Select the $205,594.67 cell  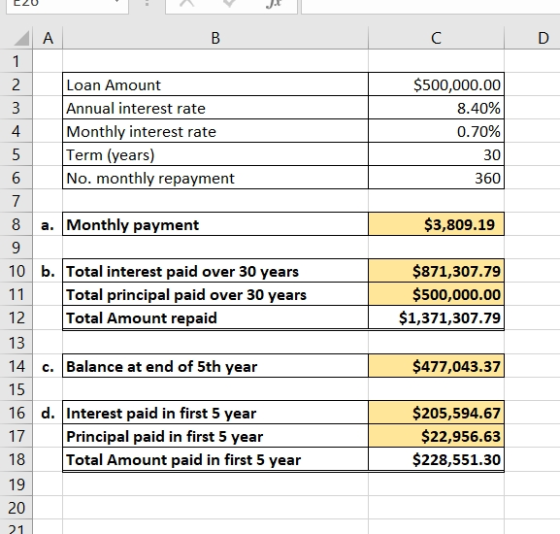pyautogui.click(x=436, y=413)
